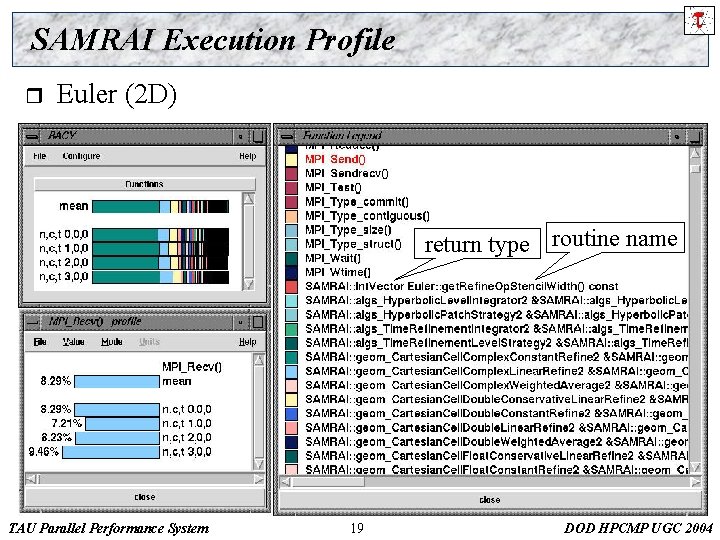Select algs_TimeRefinementLevelStrategy2 legend entry

point(496,343)
